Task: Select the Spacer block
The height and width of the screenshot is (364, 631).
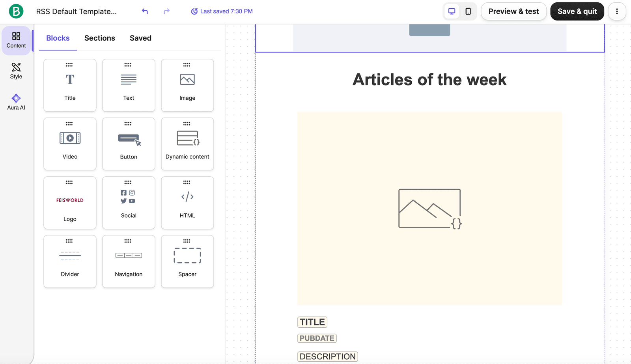Action: point(187,261)
